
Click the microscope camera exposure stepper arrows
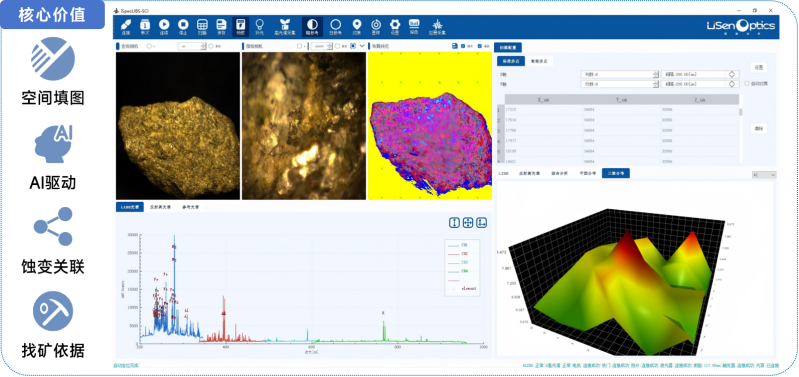pos(330,46)
